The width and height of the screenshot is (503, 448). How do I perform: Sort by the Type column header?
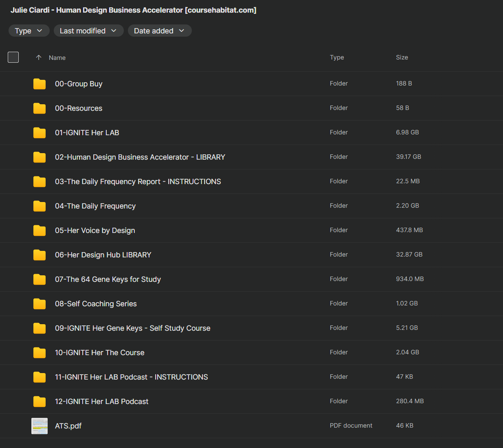[x=337, y=57]
